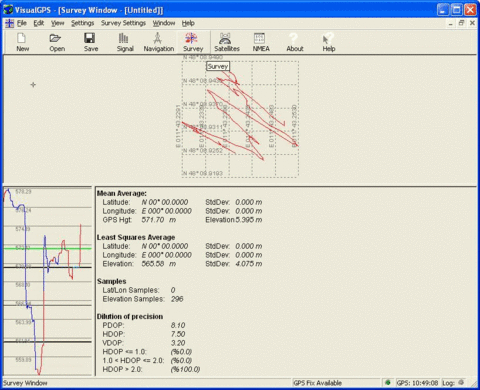Click the VisualGPS icon in the menu bar
Screen dimensions: 480x390
coord(9,23)
